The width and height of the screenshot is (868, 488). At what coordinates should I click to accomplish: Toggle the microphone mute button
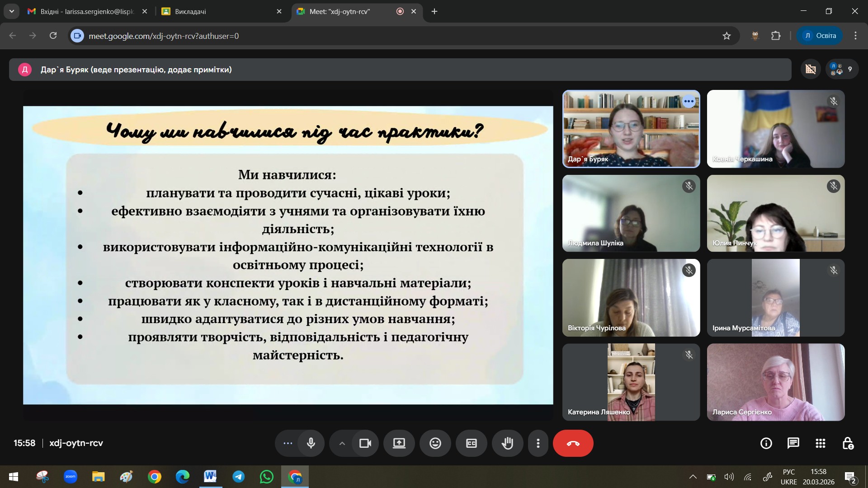pos(311,443)
